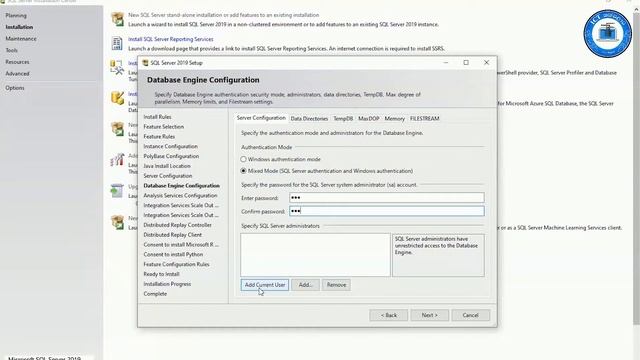Screen dimensions: 640x360
Task: Click the Distributed Replay Client step
Action: pyautogui.click(x=172, y=235)
